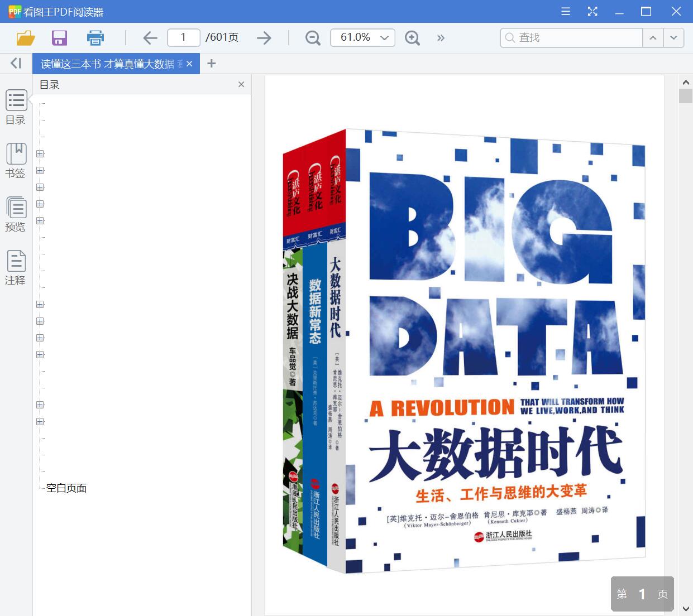
Task: Click the book cover page image
Action: [x=464, y=351]
